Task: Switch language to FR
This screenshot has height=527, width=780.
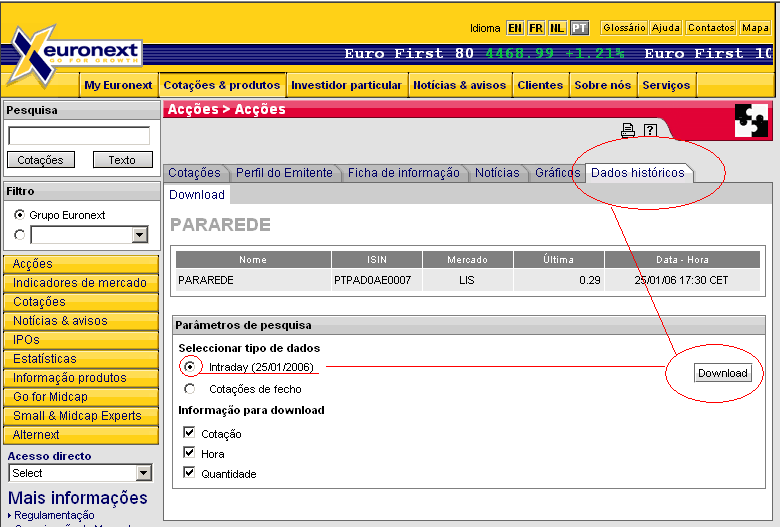Action: coord(536,28)
